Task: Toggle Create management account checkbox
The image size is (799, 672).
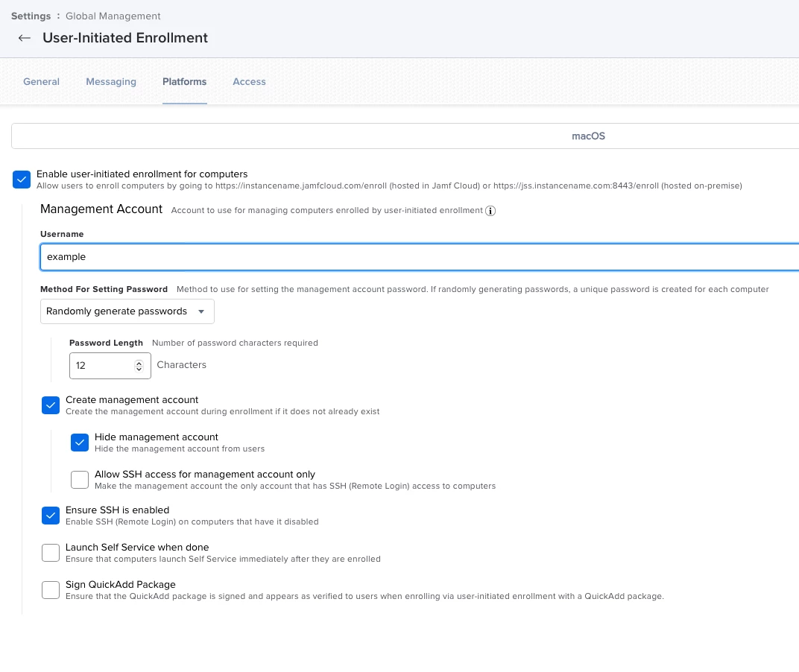Action: coord(51,405)
